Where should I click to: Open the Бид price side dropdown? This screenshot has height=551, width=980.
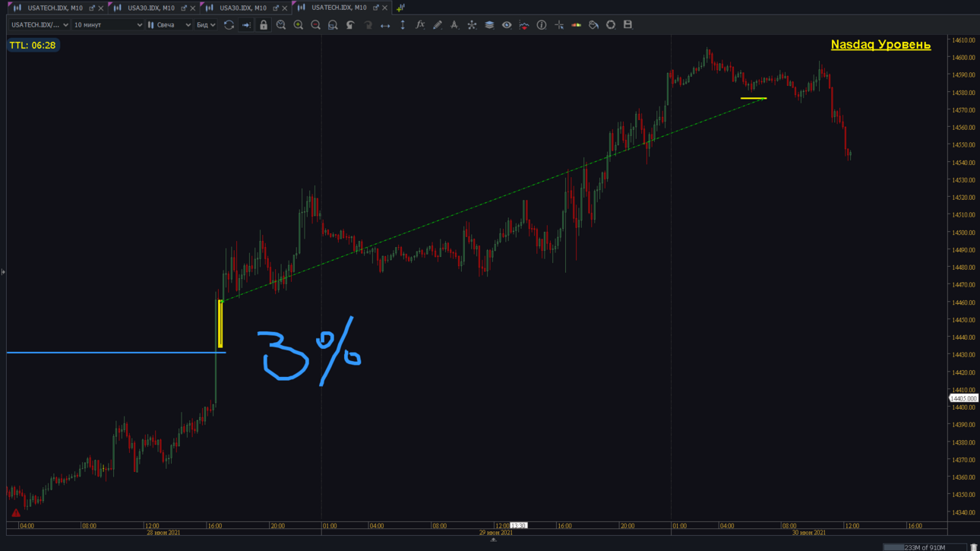point(206,25)
